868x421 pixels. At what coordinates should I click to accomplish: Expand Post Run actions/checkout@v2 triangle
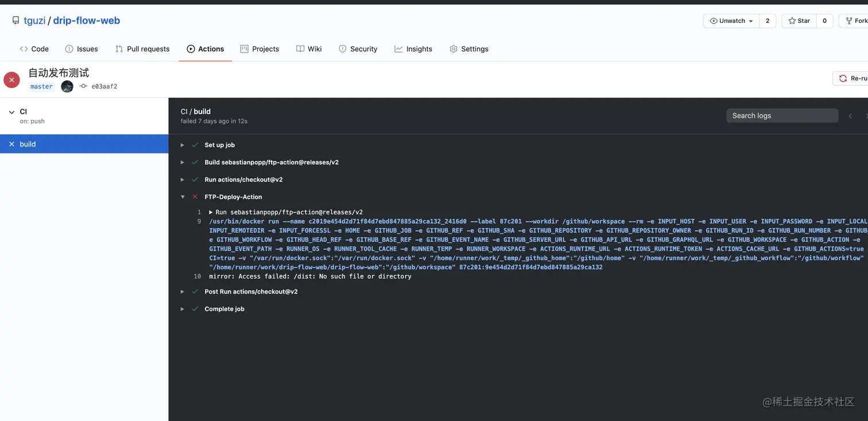183,292
